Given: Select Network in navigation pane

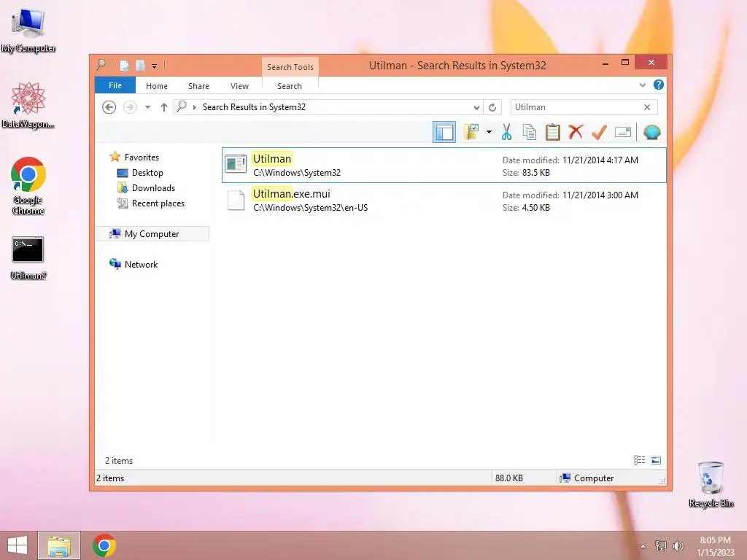Looking at the screenshot, I should click(x=141, y=264).
